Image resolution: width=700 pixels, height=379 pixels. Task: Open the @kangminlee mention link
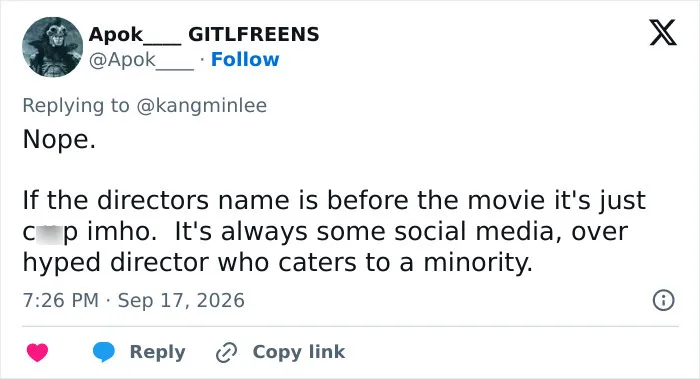pyautogui.click(x=201, y=106)
